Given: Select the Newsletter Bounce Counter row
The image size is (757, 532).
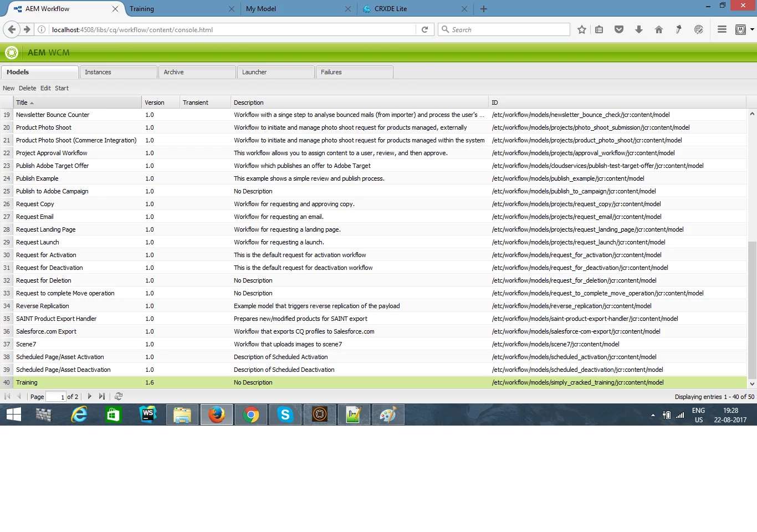Looking at the screenshot, I should (x=374, y=115).
